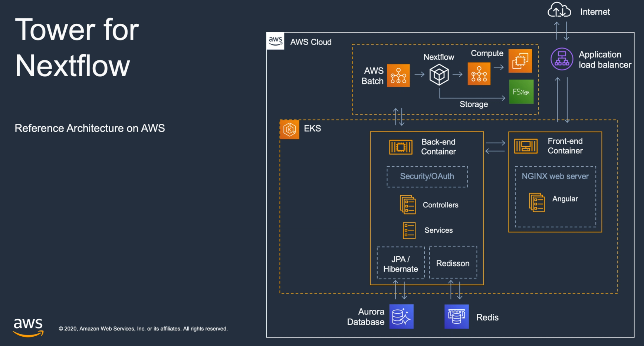The image size is (644, 346).
Task: Select the 2020 Amazon Web Services copyright notice
Action: pyautogui.click(x=143, y=329)
